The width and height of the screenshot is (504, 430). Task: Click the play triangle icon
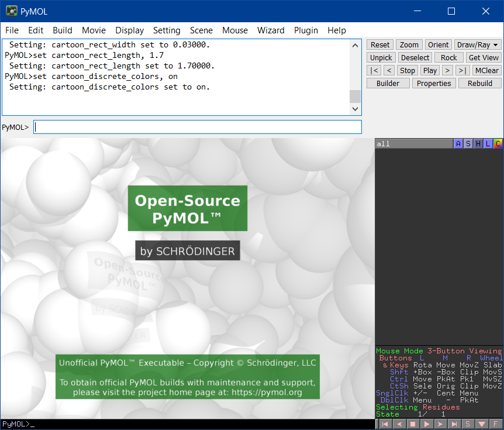point(427,424)
